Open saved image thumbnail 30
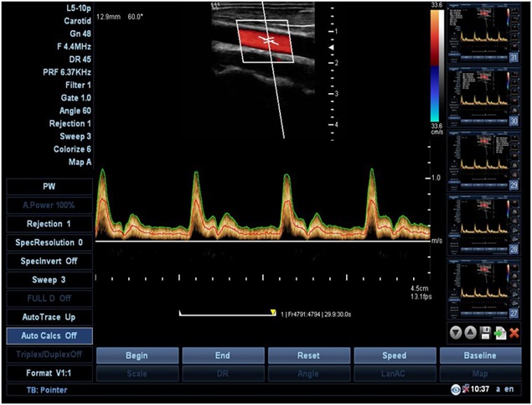Screen dimensions: 532x405 [x=483, y=96]
